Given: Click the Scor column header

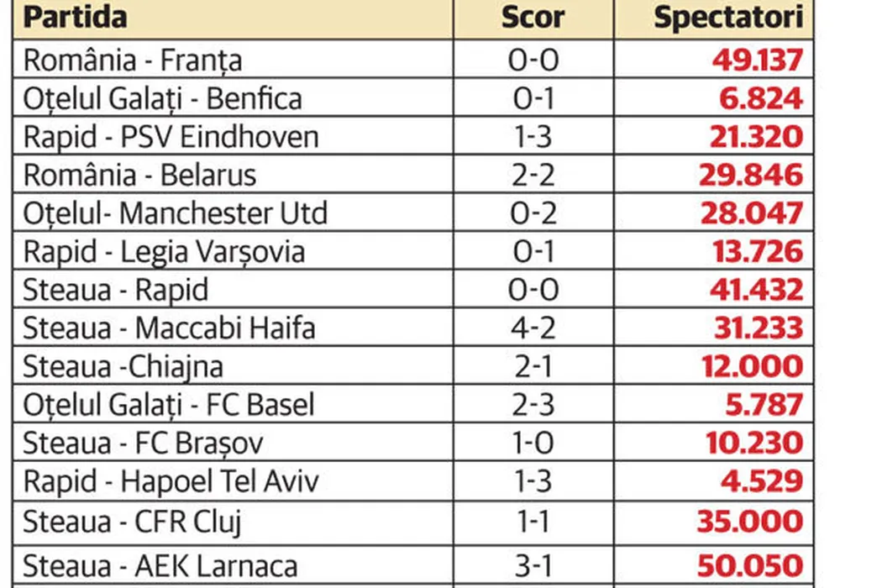Looking at the screenshot, I should (533, 18).
